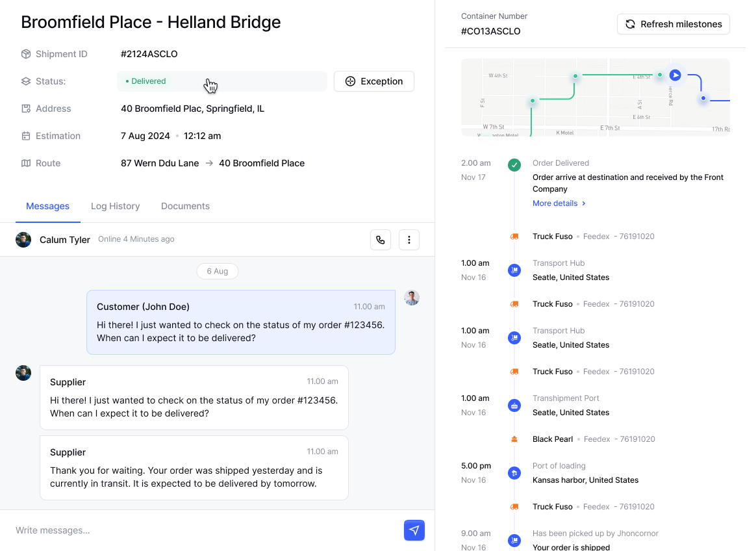The image size is (756, 551).
Task: Click the Supplier avatar beside message
Action: tap(23, 373)
